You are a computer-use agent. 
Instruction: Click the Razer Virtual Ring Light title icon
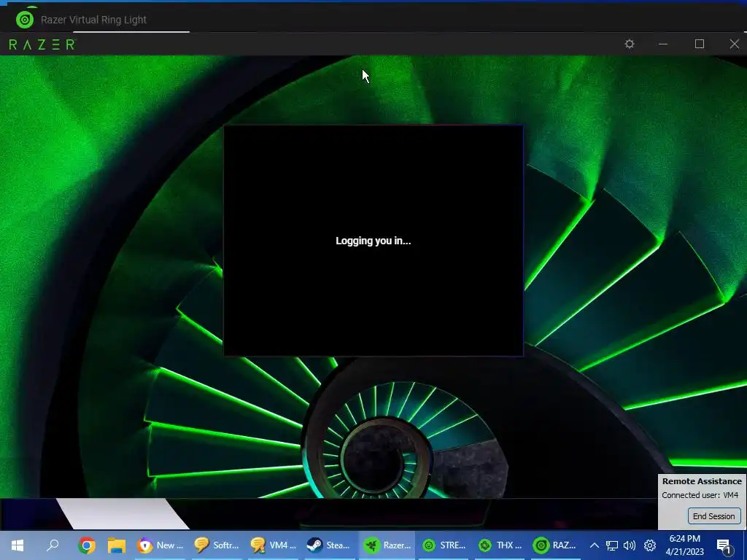coord(25,20)
